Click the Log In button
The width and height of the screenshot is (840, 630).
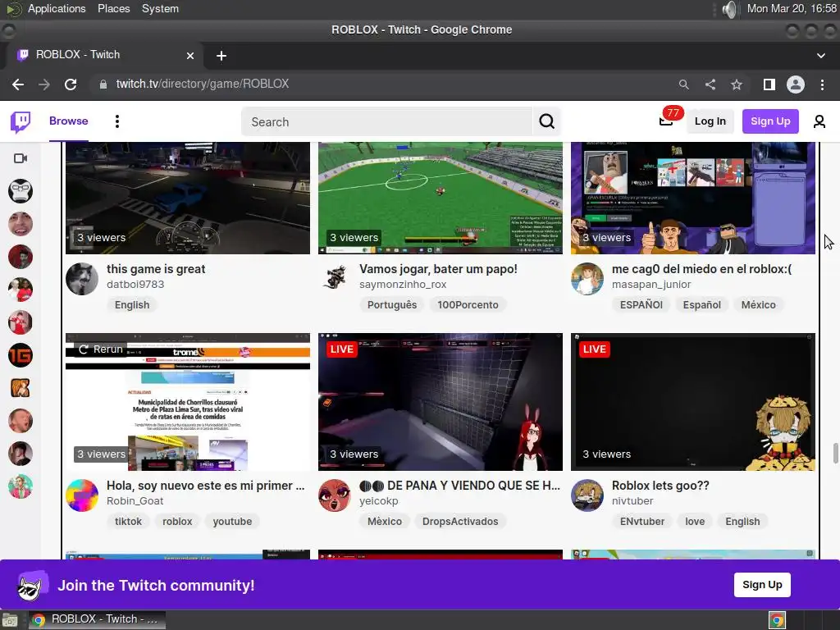point(710,121)
